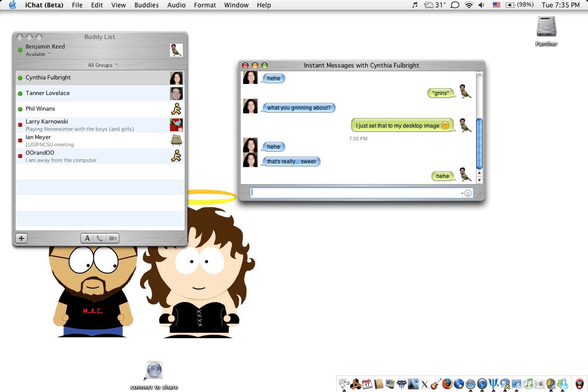Select Phil Winans in buddy list
The image size is (588, 392).
pyautogui.click(x=100, y=109)
